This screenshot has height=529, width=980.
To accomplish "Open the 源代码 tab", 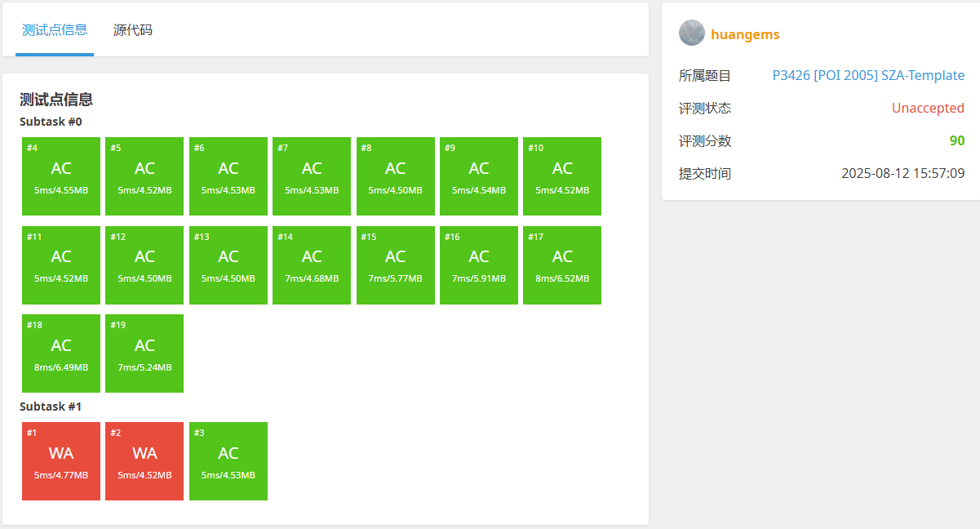I will (x=132, y=30).
